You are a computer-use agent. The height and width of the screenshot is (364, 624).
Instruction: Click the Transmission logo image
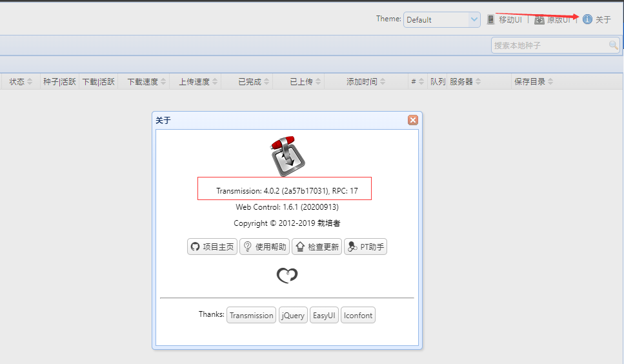[x=287, y=156]
